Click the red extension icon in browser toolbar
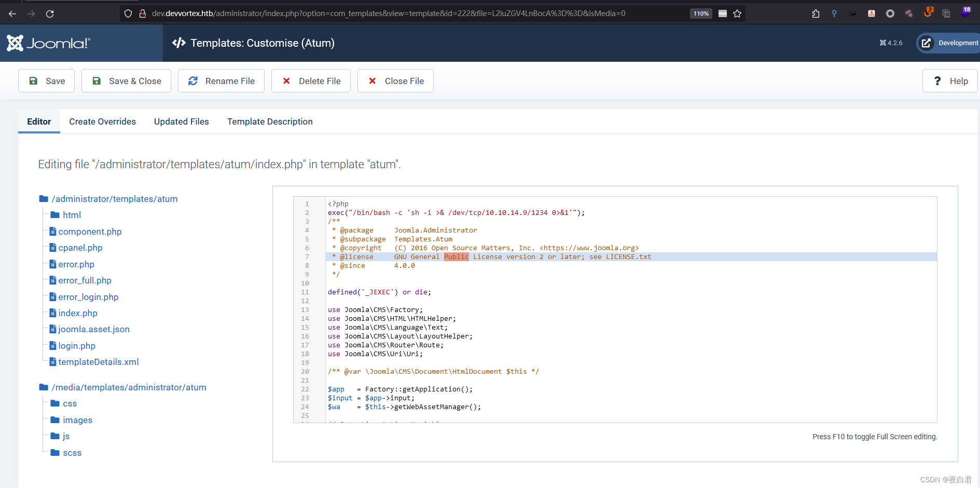This screenshot has height=488, width=980. pyautogui.click(x=872, y=13)
